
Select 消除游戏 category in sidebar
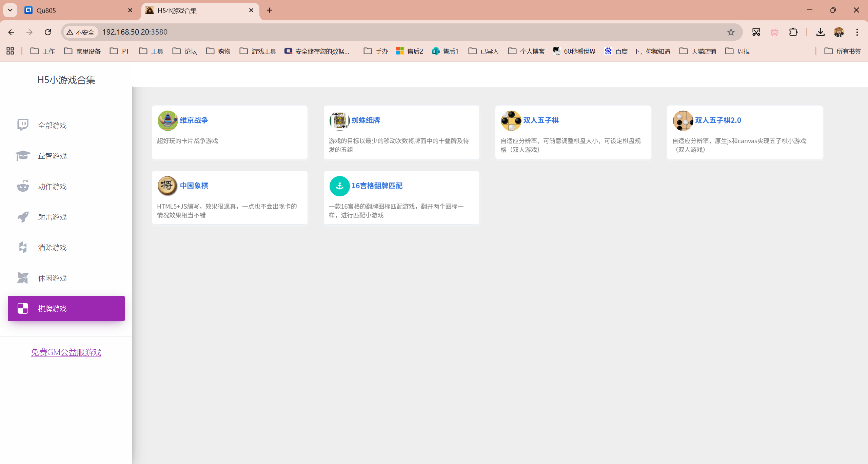pos(52,248)
